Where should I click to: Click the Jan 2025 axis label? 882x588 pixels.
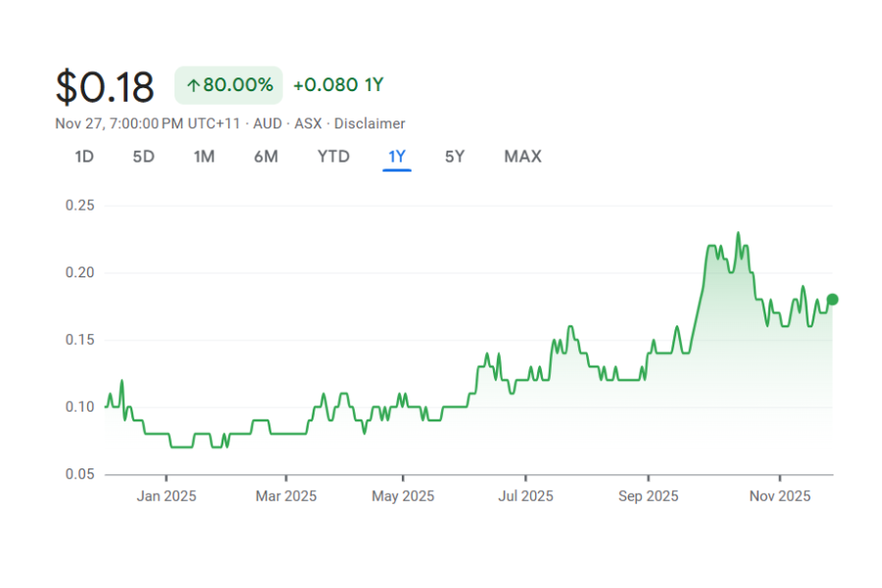click(166, 496)
